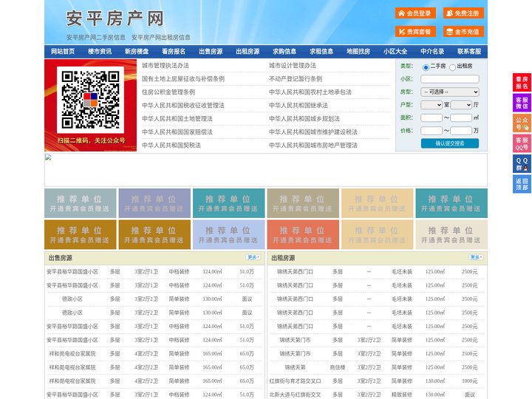Open the 会员登录 member login button
Screen dimensions: 532x399
coord(415,13)
